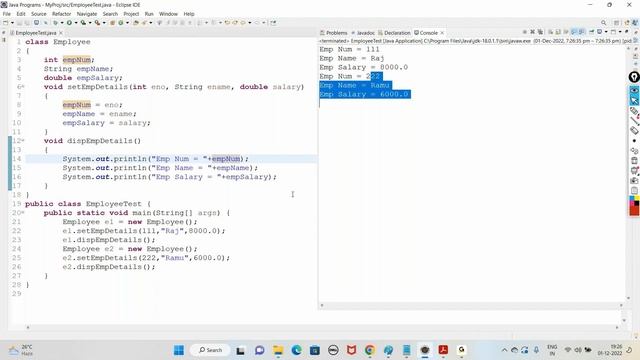Switch to the Javadoc tab
Image resolution: width=640 pixels, height=360 pixels.
click(x=363, y=33)
